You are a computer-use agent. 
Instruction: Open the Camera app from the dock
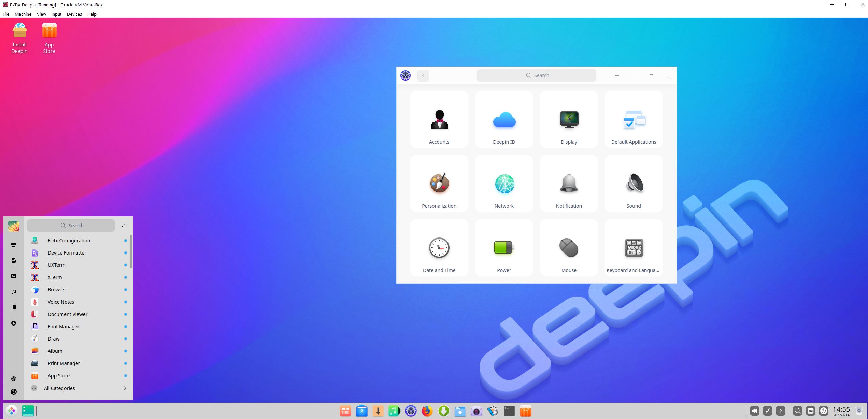click(x=476, y=411)
